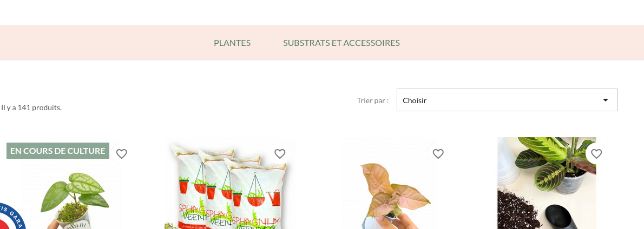The width and height of the screenshot is (644, 229).
Task: Open the Maranta with potting soil photo
Action: click(547, 183)
